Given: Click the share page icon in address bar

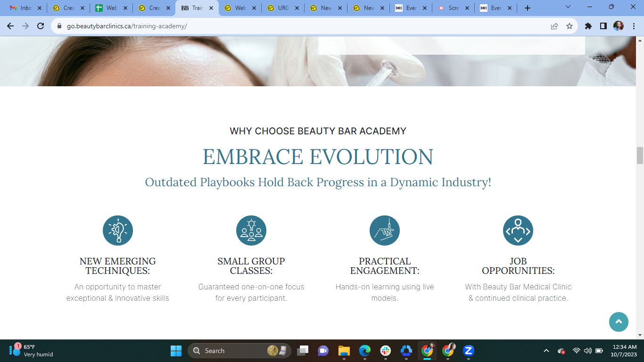Looking at the screenshot, I should coord(554,26).
